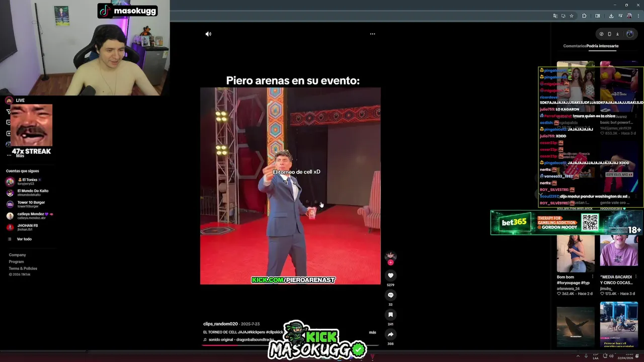Open the LIVE section icon in sidebar
This screenshot has height=362, width=644.
click(9, 101)
